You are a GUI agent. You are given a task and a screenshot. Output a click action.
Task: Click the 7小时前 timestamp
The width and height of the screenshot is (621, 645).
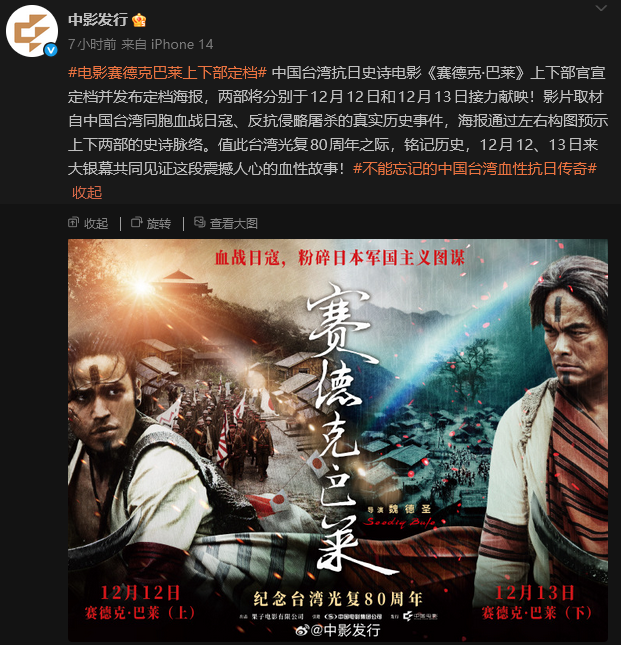[92, 44]
